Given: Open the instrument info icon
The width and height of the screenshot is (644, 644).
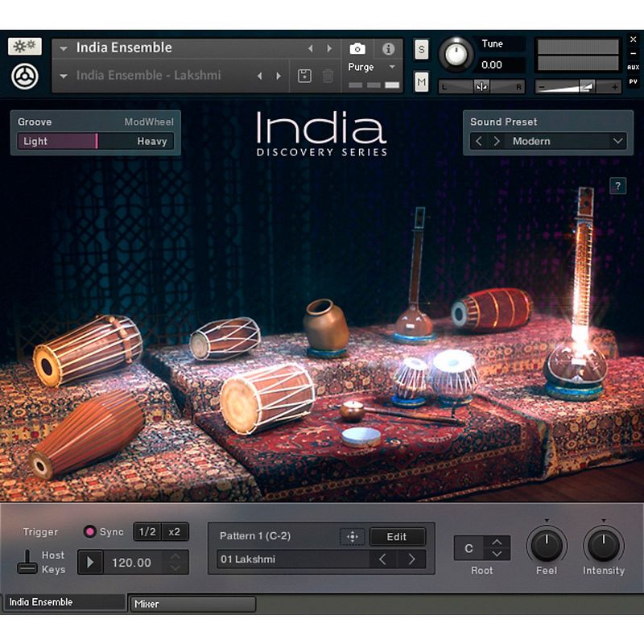Looking at the screenshot, I should point(388,49).
